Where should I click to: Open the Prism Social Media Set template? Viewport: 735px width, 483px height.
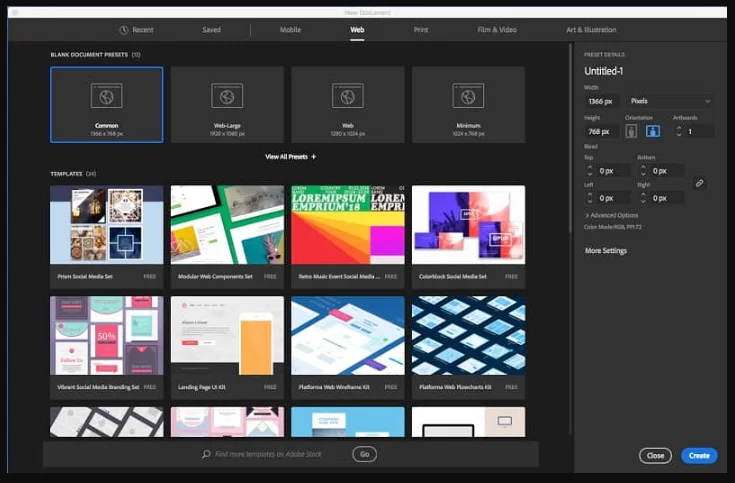[x=107, y=236]
